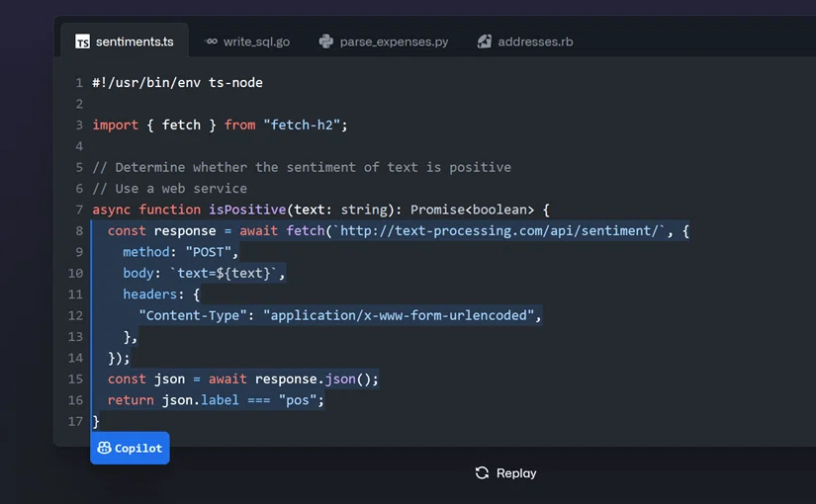This screenshot has width=816, height=504.
Task: Click the TypeScript file icon on sentiments.ts
Action: [x=82, y=42]
